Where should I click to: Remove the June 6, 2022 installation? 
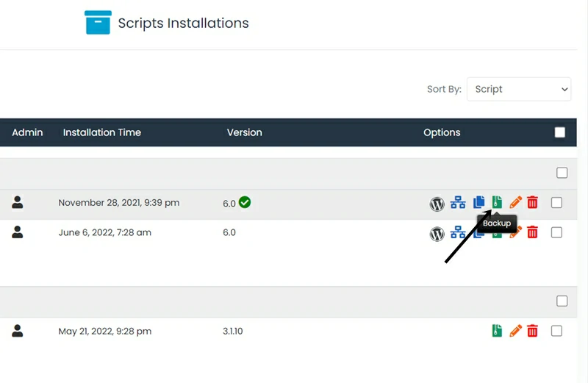pyautogui.click(x=533, y=232)
